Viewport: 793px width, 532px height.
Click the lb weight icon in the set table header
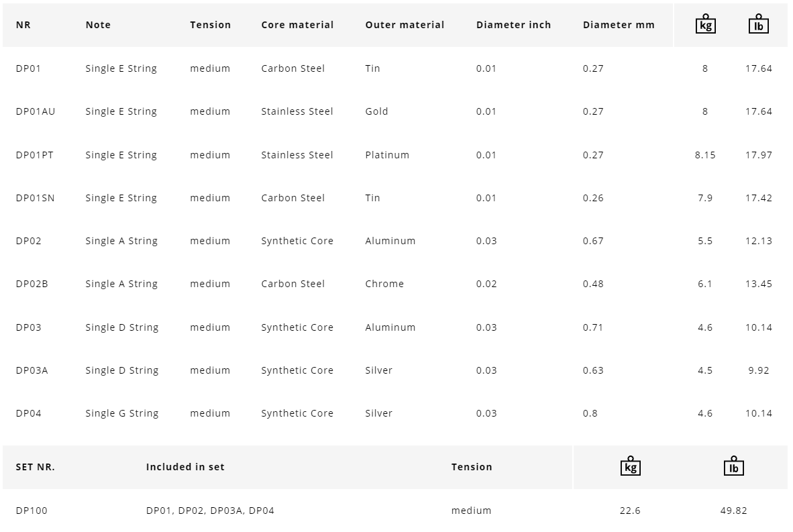[x=733, y=466]
